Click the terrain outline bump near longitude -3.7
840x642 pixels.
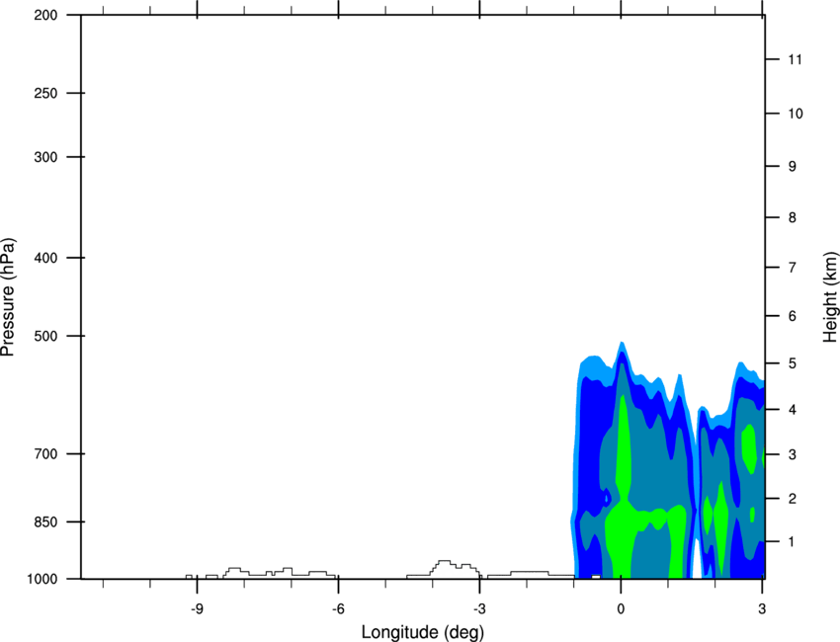click(443, 567)
